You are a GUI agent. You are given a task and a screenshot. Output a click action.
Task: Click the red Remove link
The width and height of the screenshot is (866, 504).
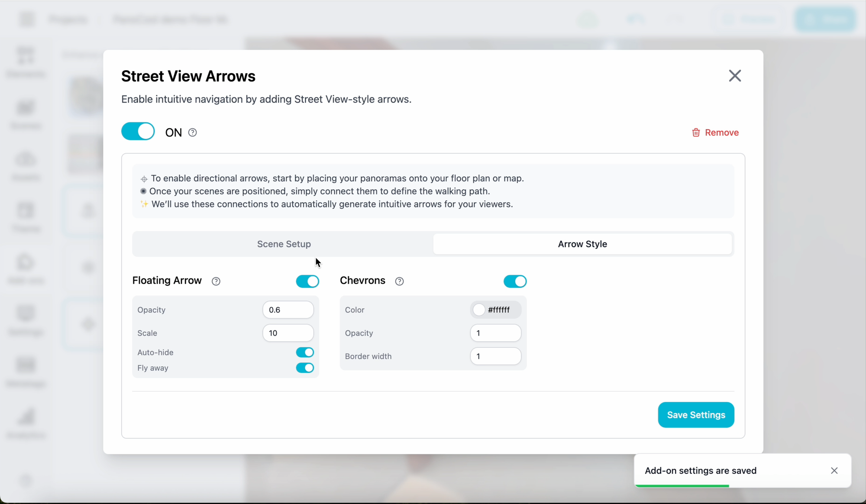721,132
